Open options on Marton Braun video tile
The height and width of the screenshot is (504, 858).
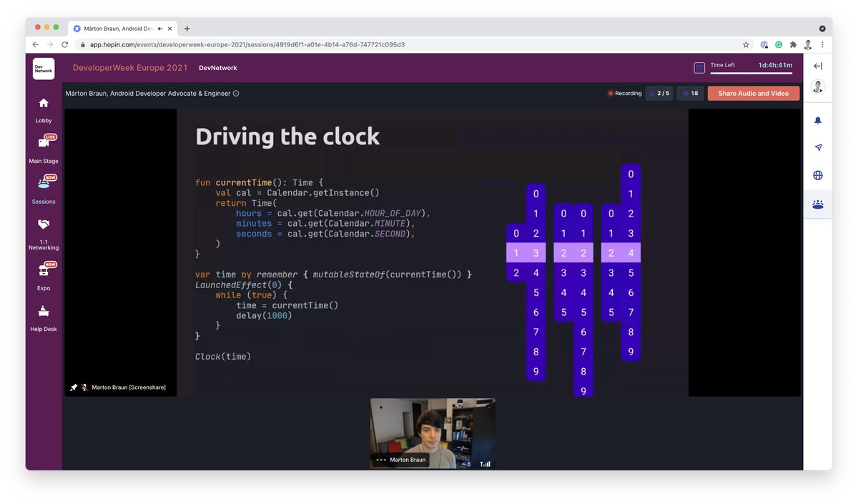pyautogui.click(x=380, y=460)
